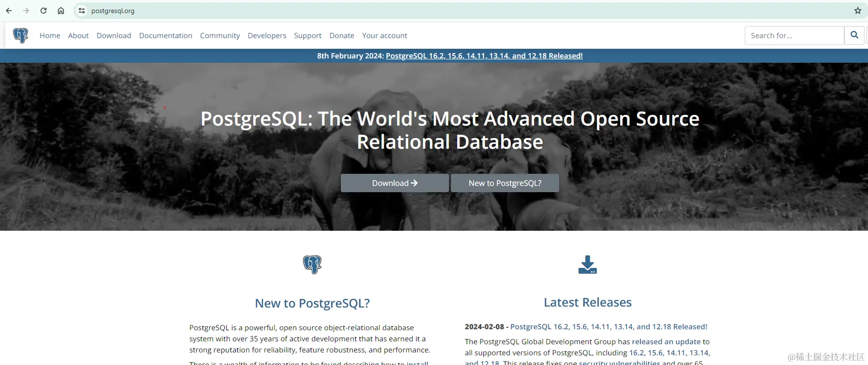This screenshot has height=365, width=868.
Task: Select Support in the navigation bar
Action: coord(308,36)
